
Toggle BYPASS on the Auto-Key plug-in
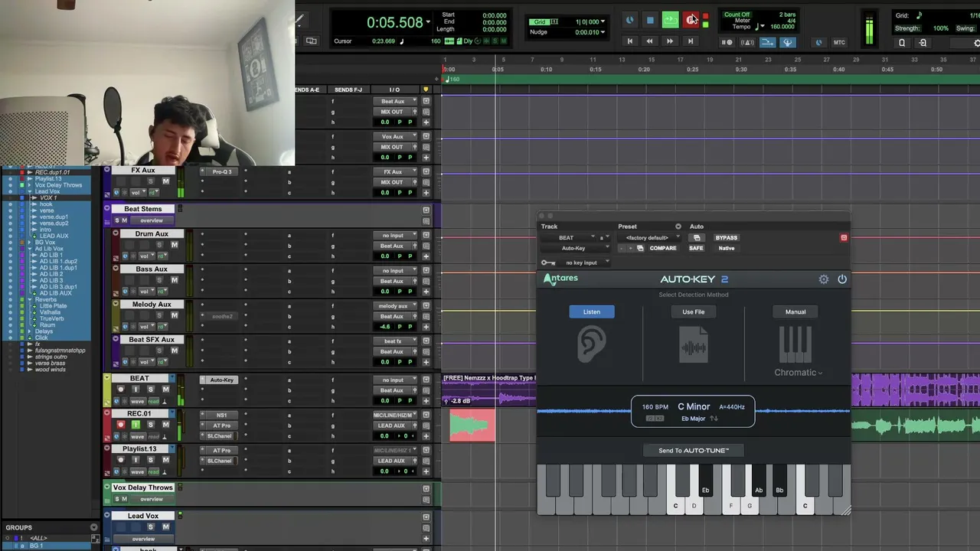726,237
